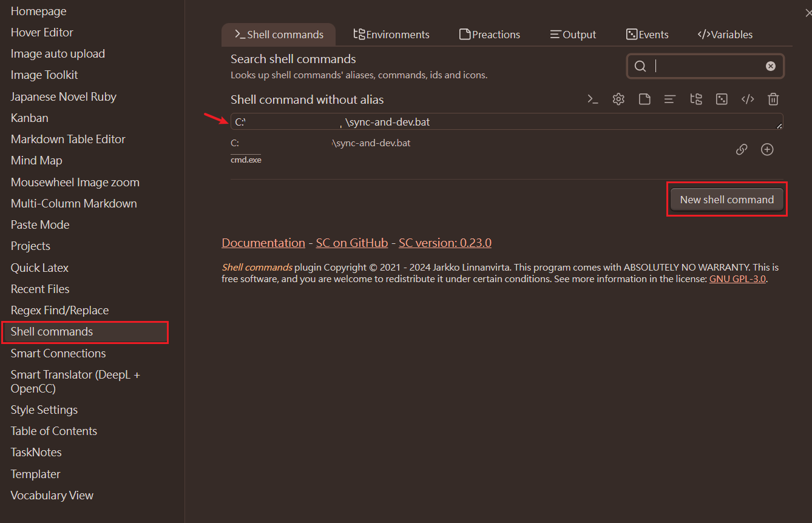Clear the search field with the X icon
Image resolution: width=812 pixels, height=523 pixels.
(771, 66)
